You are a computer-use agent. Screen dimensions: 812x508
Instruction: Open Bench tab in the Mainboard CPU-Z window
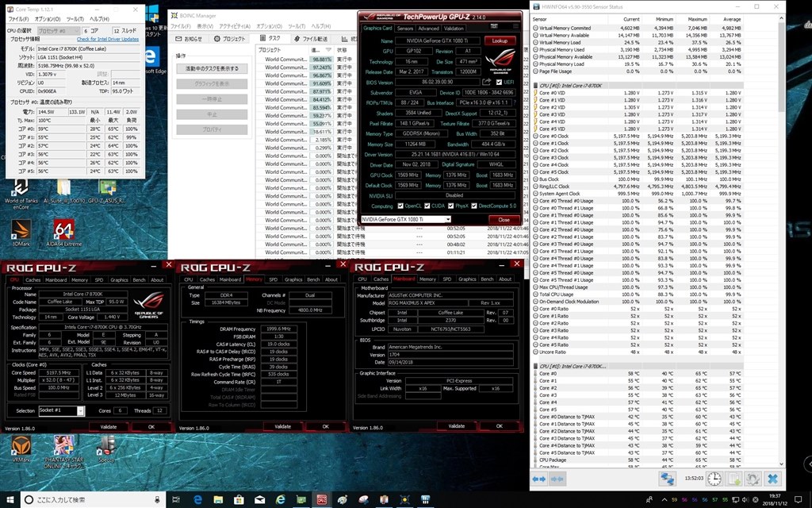(x=488, y=279)
